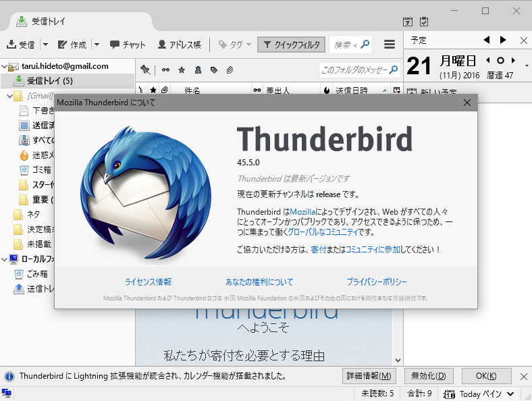
Task: Select the ごみ箱 folder under local folders
Action: click(31, 274)
